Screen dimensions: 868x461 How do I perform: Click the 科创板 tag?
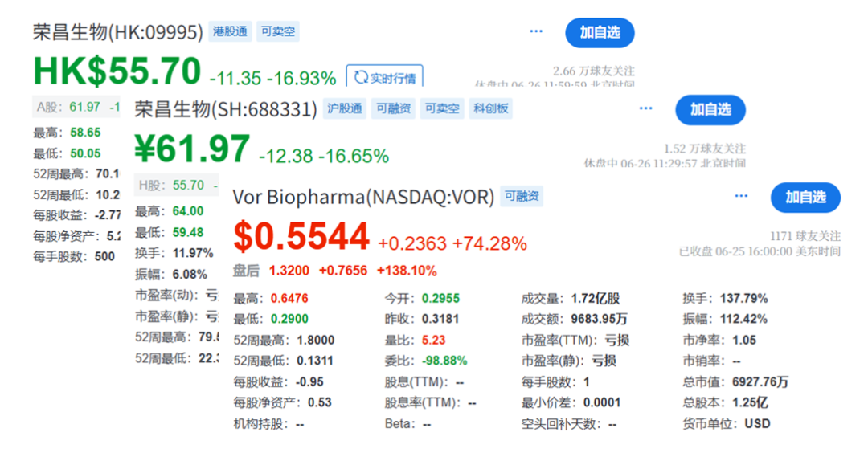coord(490,108)
